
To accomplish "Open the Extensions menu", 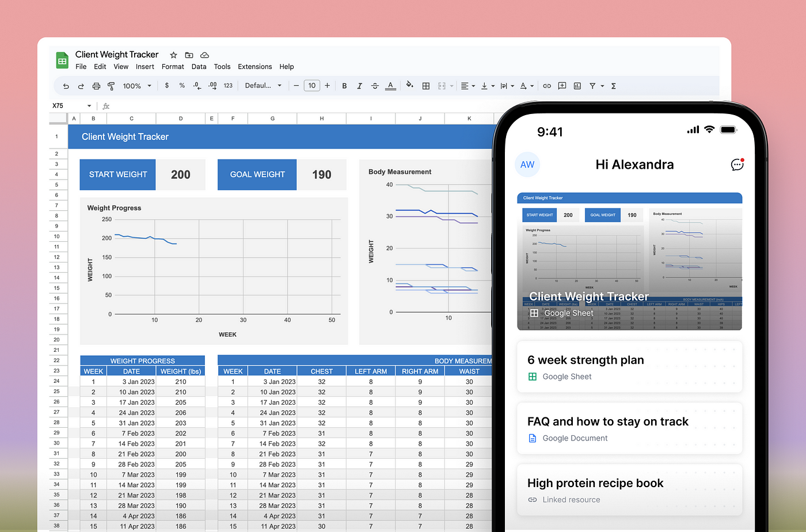I will [255, 67].
